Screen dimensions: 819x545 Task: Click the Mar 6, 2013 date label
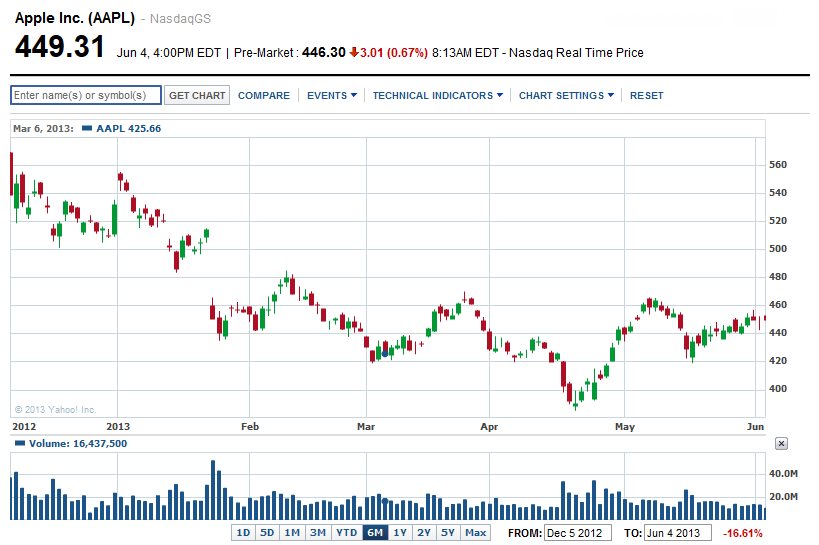43,128
